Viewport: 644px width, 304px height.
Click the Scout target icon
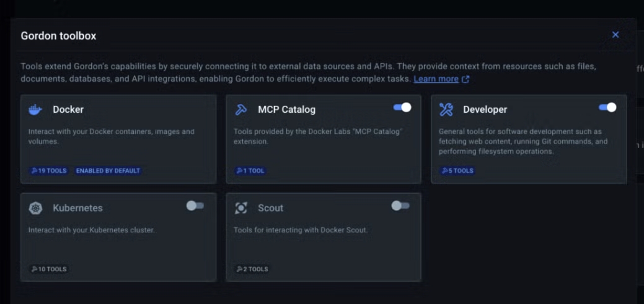pyautogui.click(x=240, y=208)
